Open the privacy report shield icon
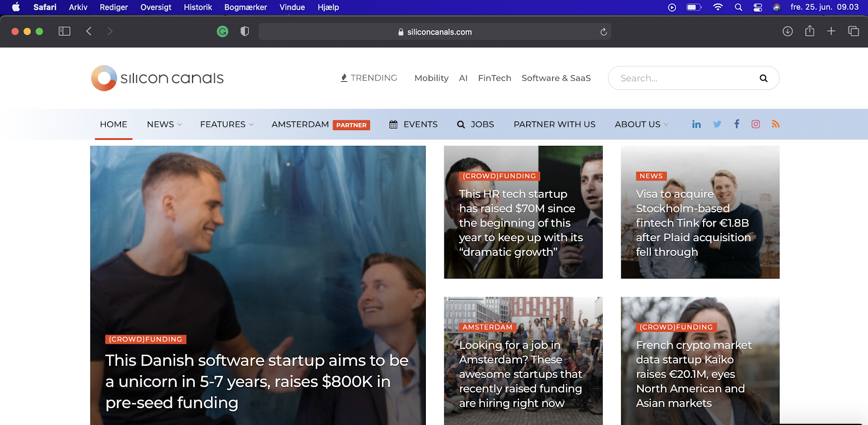This screenshot has width=868, height=425. coord(245,31)
